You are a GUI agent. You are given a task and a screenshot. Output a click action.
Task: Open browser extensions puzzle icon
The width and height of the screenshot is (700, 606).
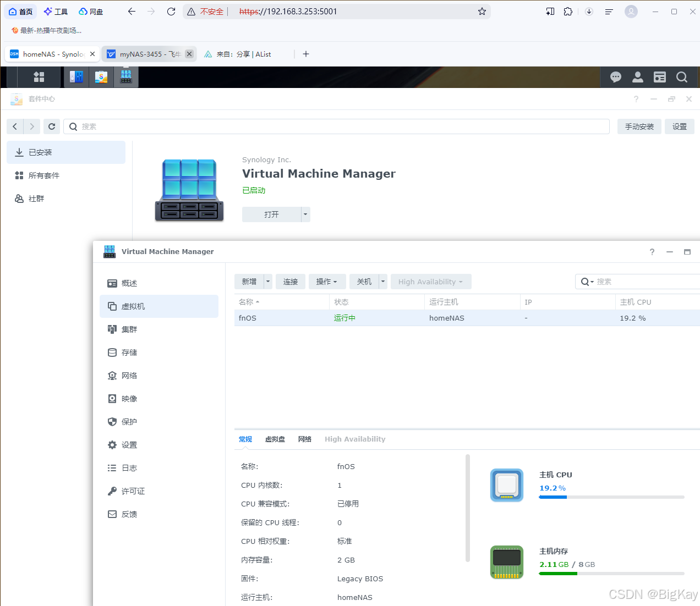click(x=568, y=12)
